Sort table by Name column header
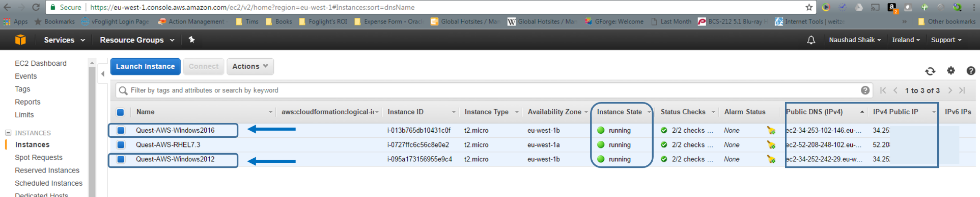Viewport: 980px width, 197px height. (145, 112)
